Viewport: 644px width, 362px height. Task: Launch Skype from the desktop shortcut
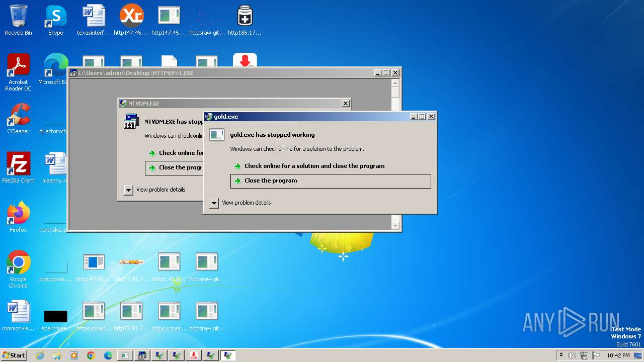tap(56, 20)
